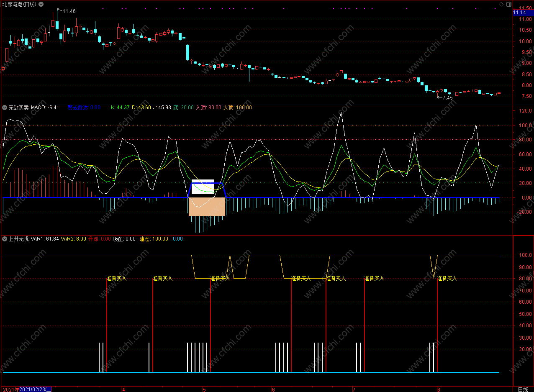Click the peach colored rectangle below zero line
Screen dimensions: 534x392
coord(207,207)
